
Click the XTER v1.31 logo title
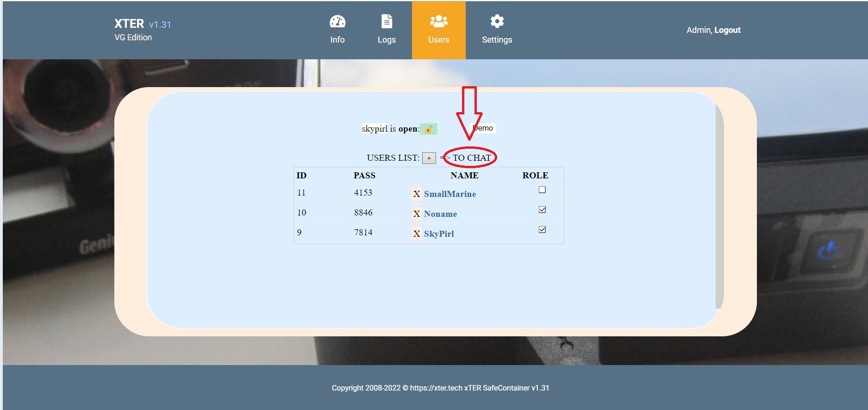point(143,24)
